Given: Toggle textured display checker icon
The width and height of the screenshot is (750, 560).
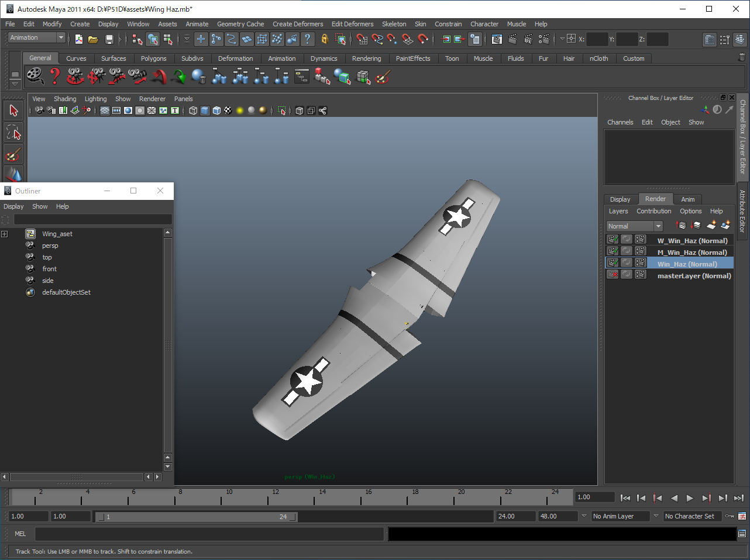Looking at the screenshot, I should click(x=228, y=110).
